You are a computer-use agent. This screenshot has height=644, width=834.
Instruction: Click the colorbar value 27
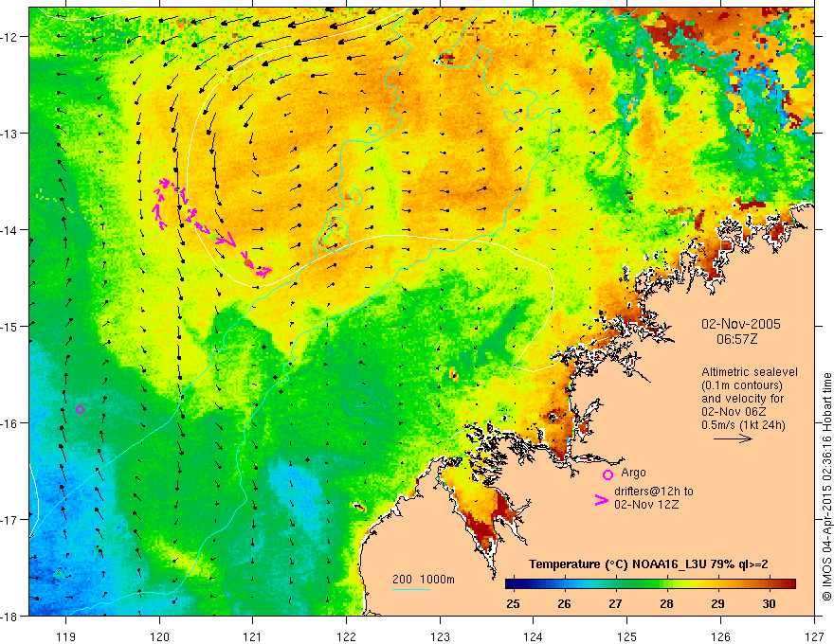(615, 603)
